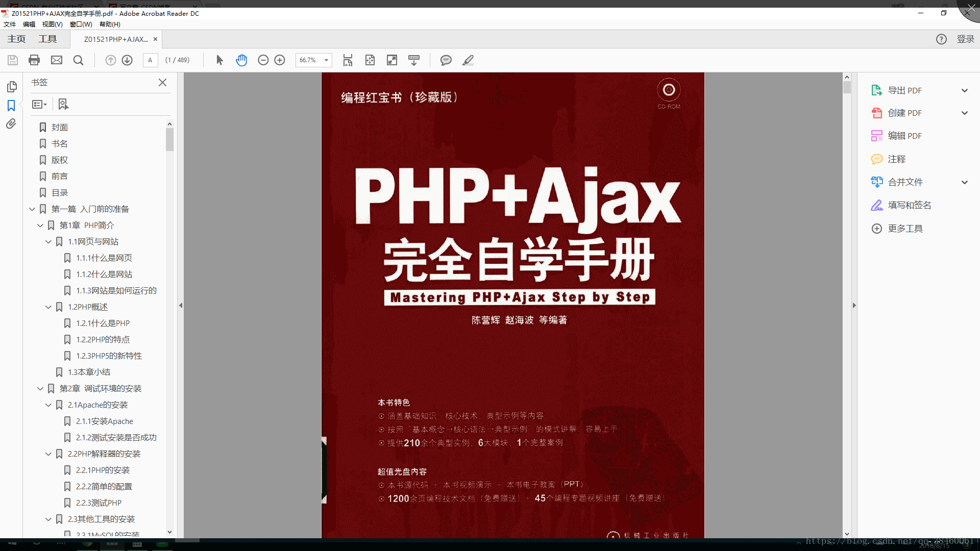980x551 pixels.
Task: Click the read mode icon
Action: tap(414, 60)
